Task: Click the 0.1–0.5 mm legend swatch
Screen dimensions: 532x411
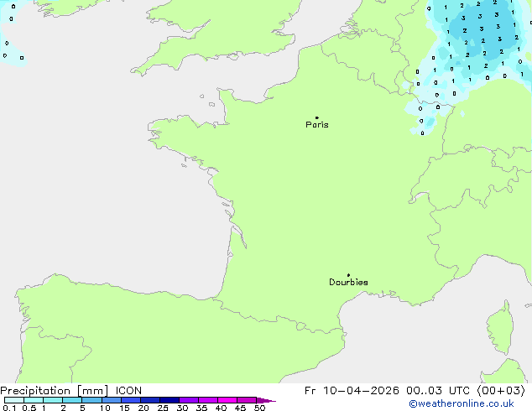Action: coord(14,400)
